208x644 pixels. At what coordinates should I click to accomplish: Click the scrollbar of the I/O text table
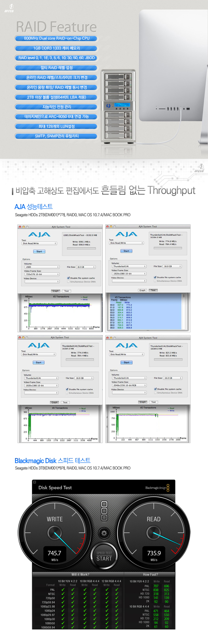pyautogui.click(x=183, y=311)
